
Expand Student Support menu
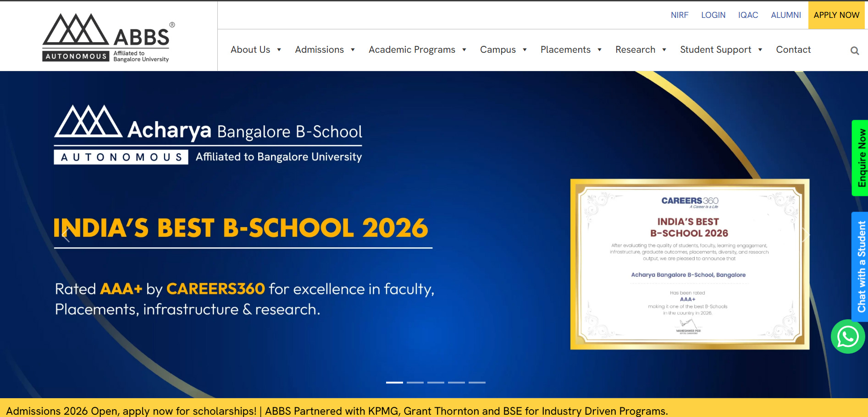tap(720, 50)
